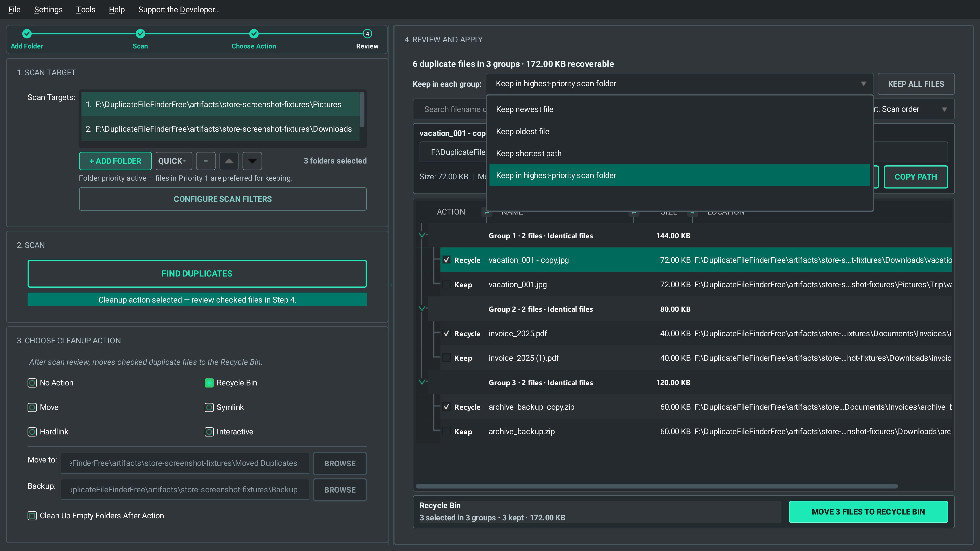Uncheck vacation_001 - copy.jpg recycle checkbox

tap(447, 260)
